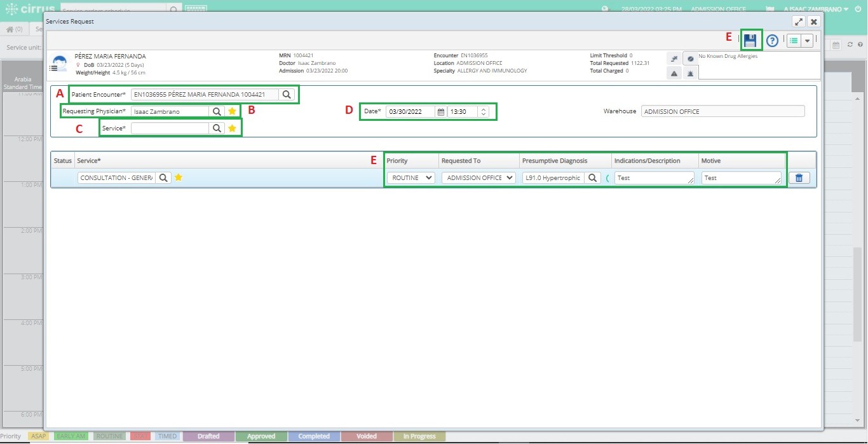Expand the Requested To ADMISSION OFFICE dropdown
868x444 pixels.
[478, 178]
